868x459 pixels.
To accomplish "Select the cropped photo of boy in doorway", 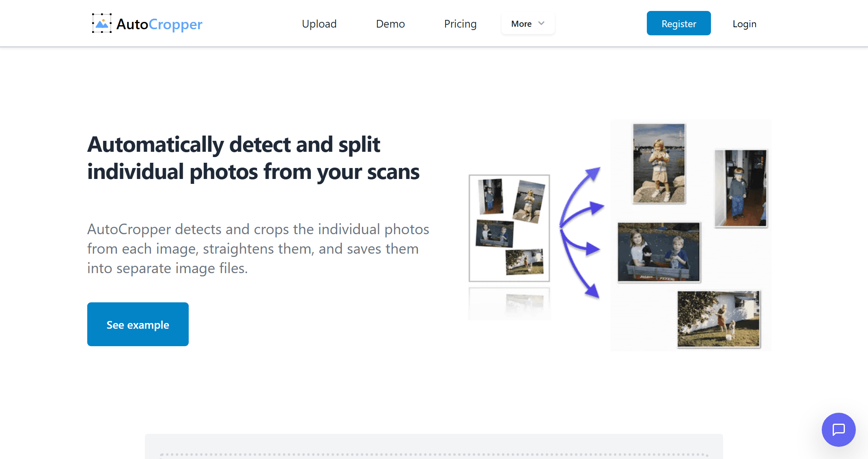I will (x=741, y=188).
